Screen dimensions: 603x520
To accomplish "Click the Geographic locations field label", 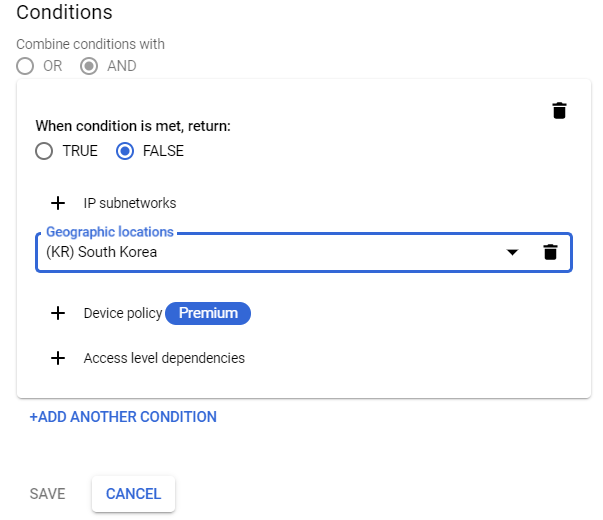I will tap(110, 232).
